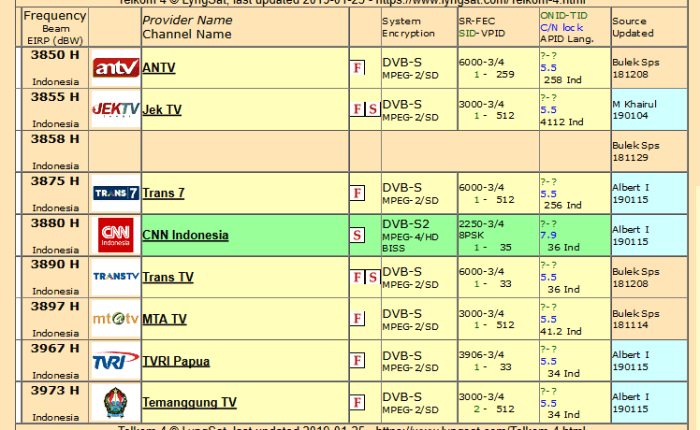Open the Trans TV channel link
The image size is (700, 430).
(x=168, y=277)
